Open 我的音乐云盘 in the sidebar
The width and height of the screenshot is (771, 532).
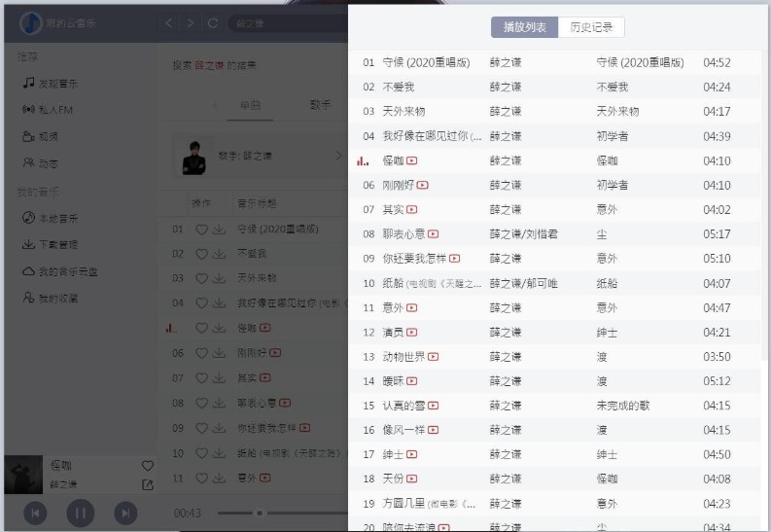click(60, 271)
